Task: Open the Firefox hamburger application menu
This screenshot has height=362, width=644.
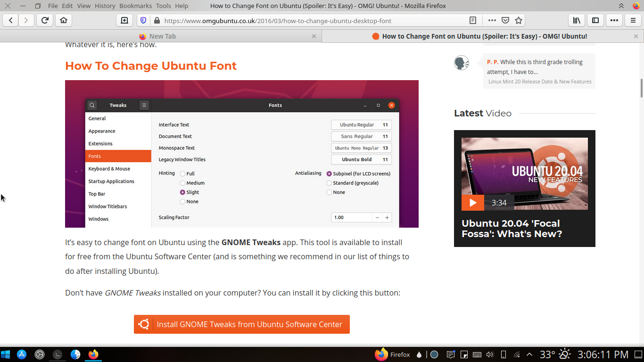Action: tap(633, 20)
